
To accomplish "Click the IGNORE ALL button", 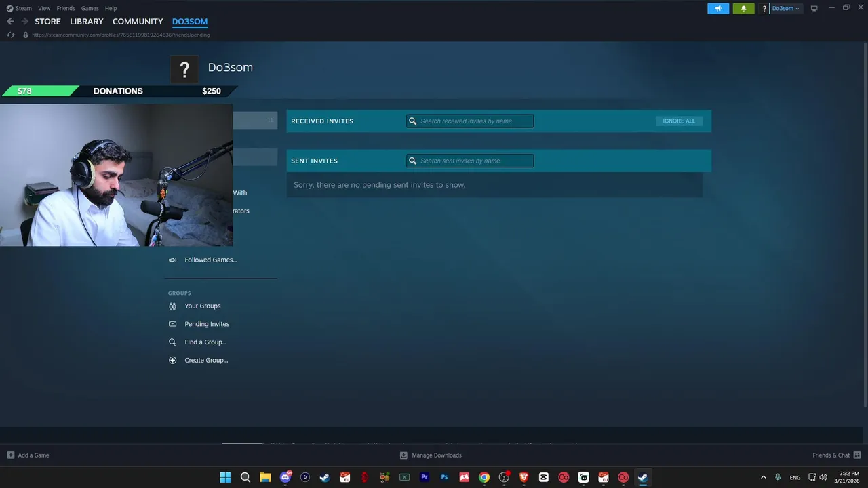I will click(x=679, y=121).
